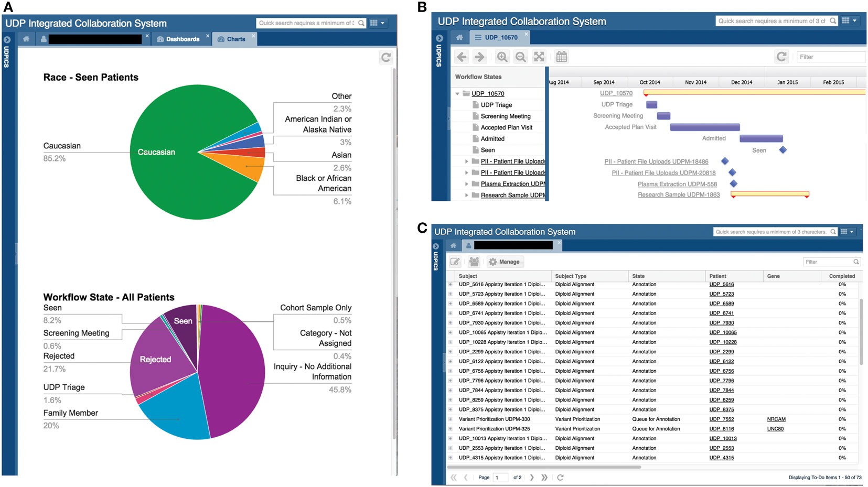Screen dimensions: 868x487
Task: Expand UDPICS sidebar arrow in panel B
Action: coord(440,38)
